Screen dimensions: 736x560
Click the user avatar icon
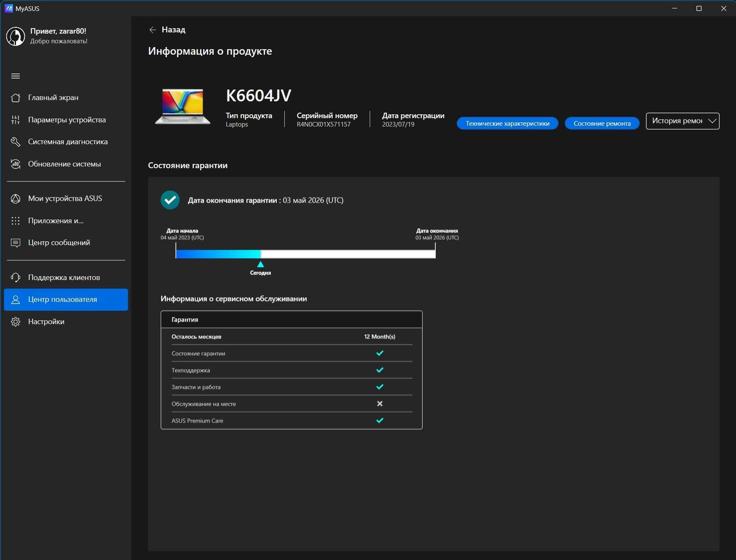(x=16, y=36)
